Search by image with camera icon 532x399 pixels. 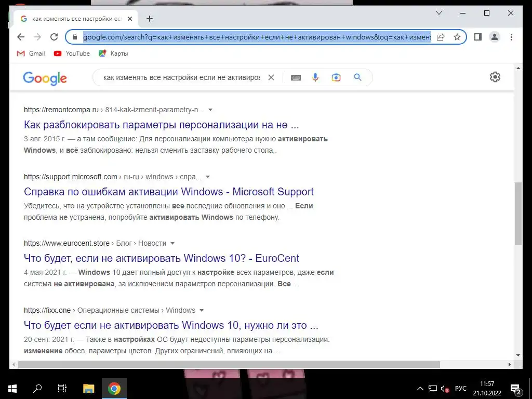(336, 77)
